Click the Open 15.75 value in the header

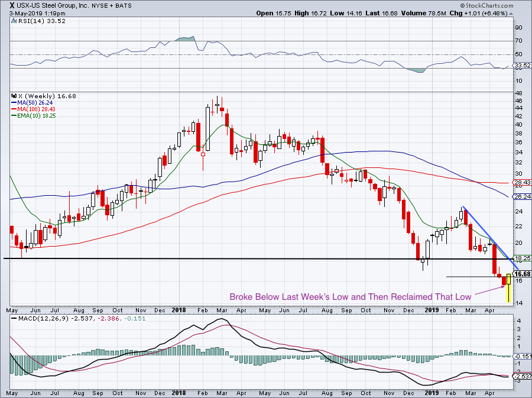[x=274, y=13]
